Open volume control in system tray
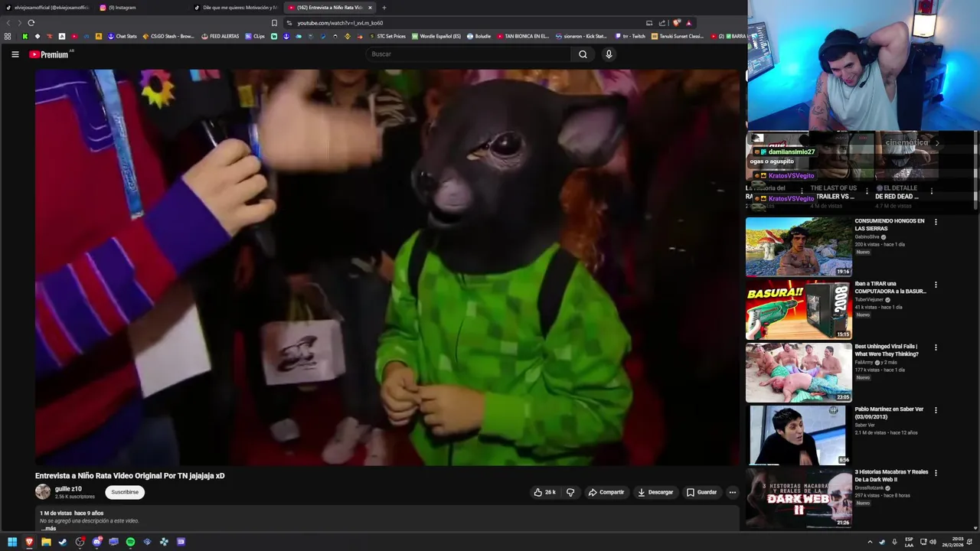The height and width of the screenshot is (551, 980). click(933, 542)
